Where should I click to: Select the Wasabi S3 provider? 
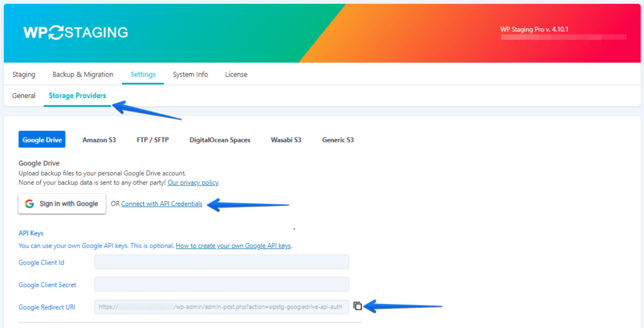[x=286, y=139]
